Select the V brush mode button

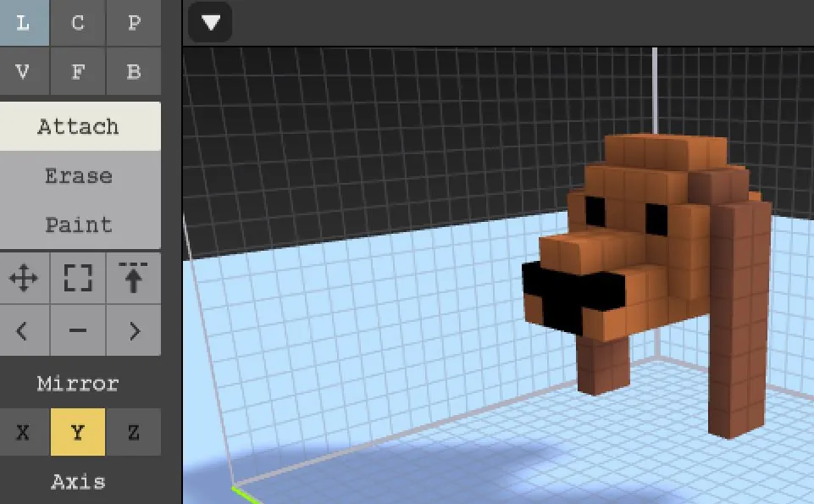pos(24,71)
